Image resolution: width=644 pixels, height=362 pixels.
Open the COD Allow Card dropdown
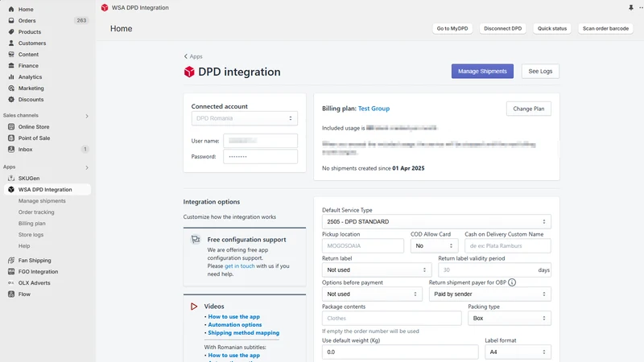coord(434,246)
